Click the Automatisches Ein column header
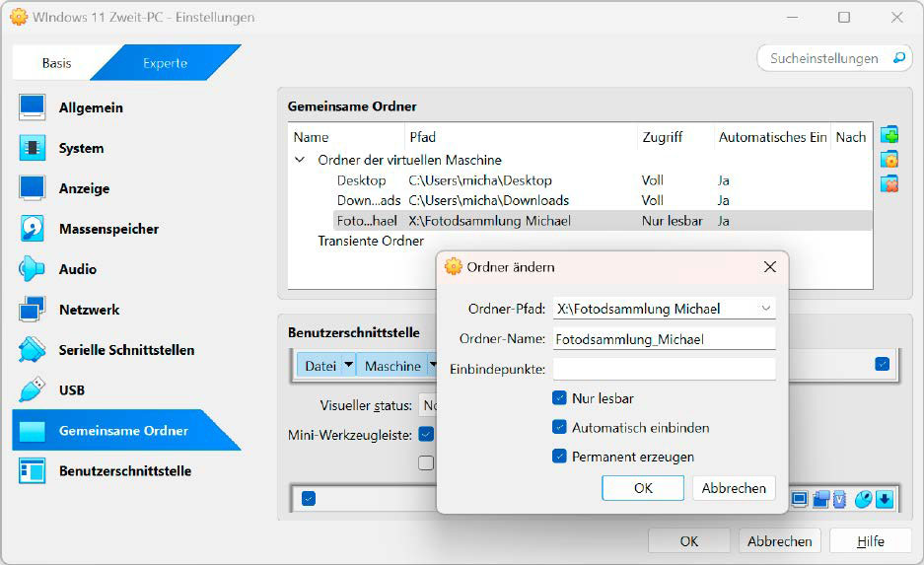Screen dimensions: 924x565 point(772,137)
